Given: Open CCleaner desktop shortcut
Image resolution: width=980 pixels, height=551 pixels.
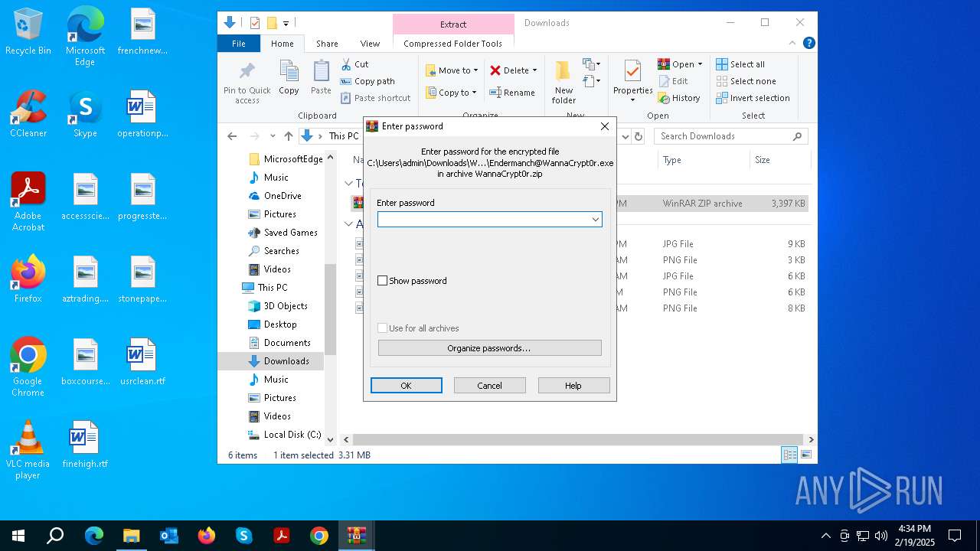Looking at the screenshot, I should point(28,113).
